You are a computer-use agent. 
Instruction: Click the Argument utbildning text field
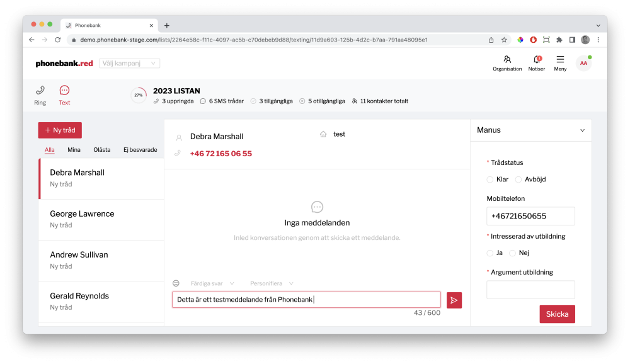(530, 290)
